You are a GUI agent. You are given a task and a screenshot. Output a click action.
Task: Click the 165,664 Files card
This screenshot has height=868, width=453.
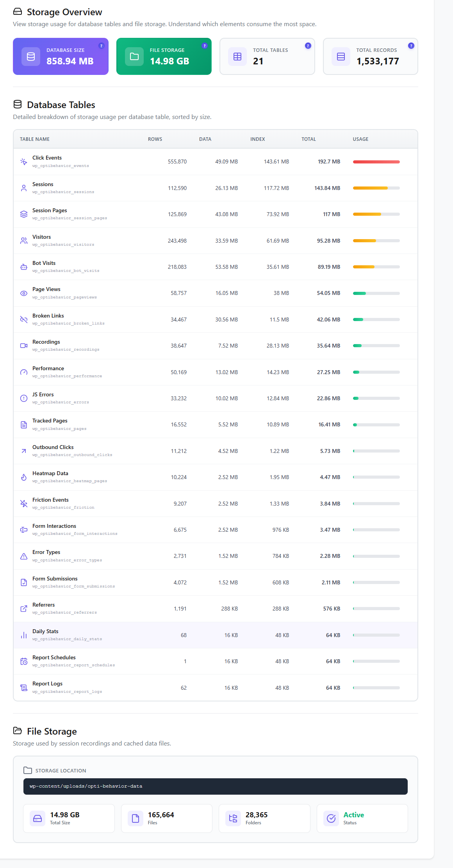(166, 818)
